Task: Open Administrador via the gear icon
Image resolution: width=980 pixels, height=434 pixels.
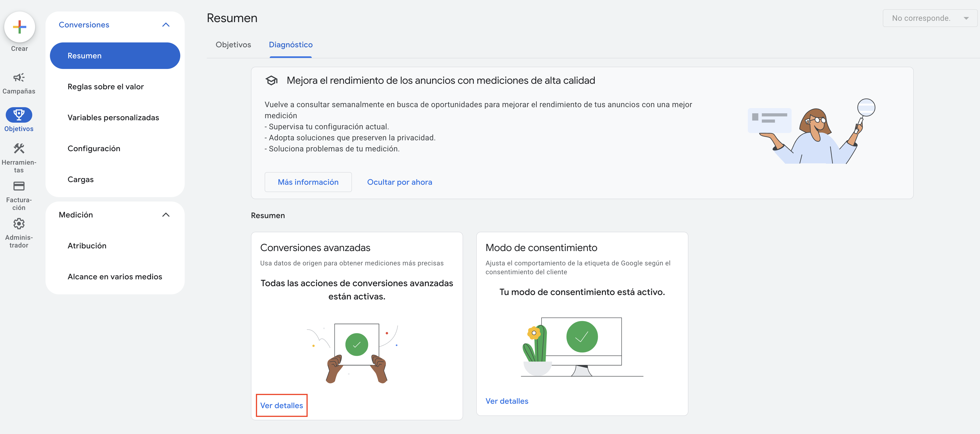Action: tap(19, 224)
